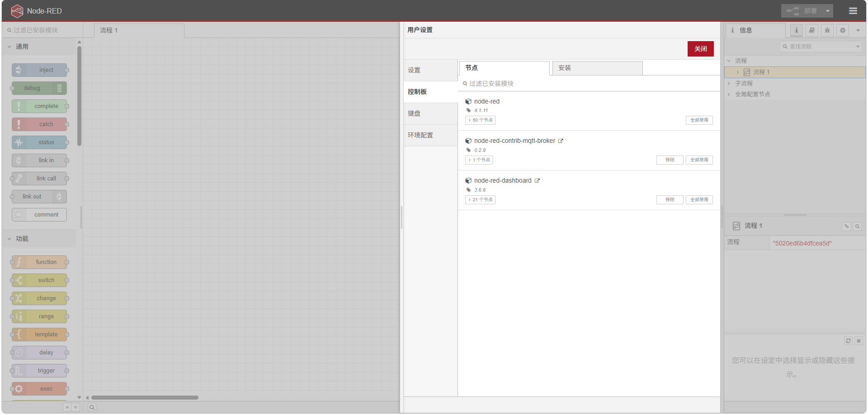Expand the 21 个节点 list for dashboard
This screenshot has height=415, width=868.
pyautogui.click(x=480, y=200)
